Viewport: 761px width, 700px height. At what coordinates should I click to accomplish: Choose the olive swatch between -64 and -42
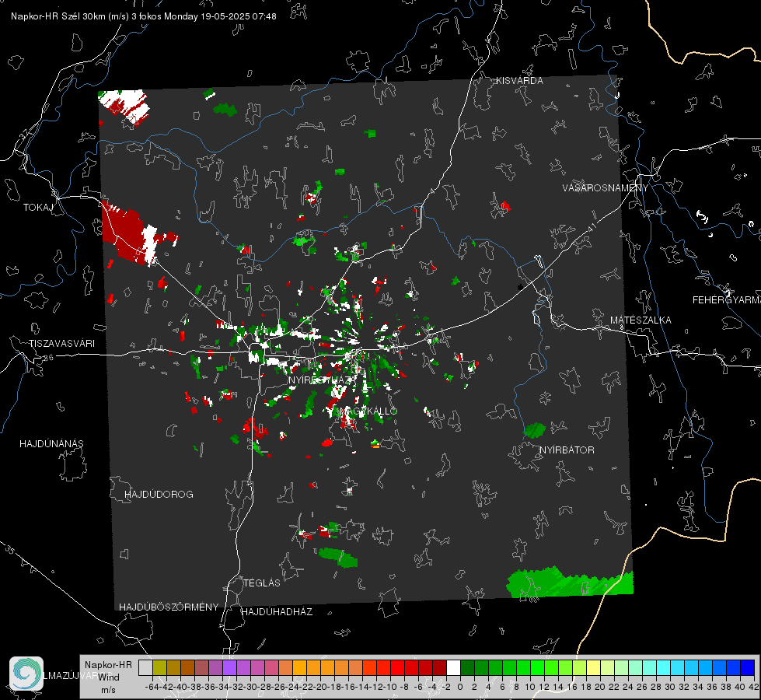pyautogui.click(x=159, y=668)
